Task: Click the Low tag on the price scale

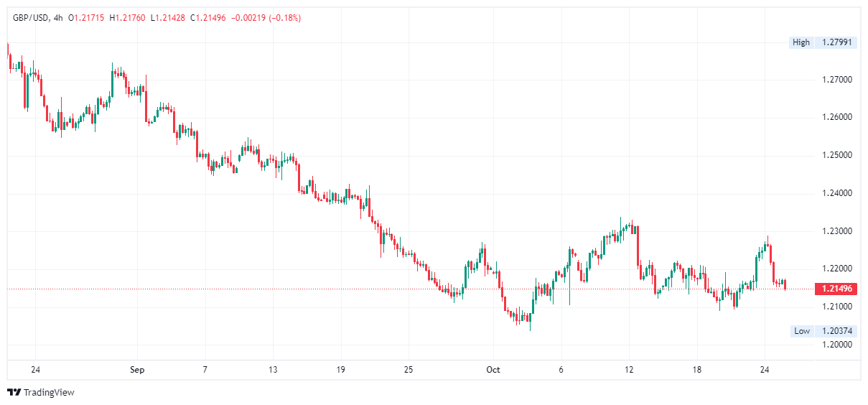Action: click(x=802, y=331)
